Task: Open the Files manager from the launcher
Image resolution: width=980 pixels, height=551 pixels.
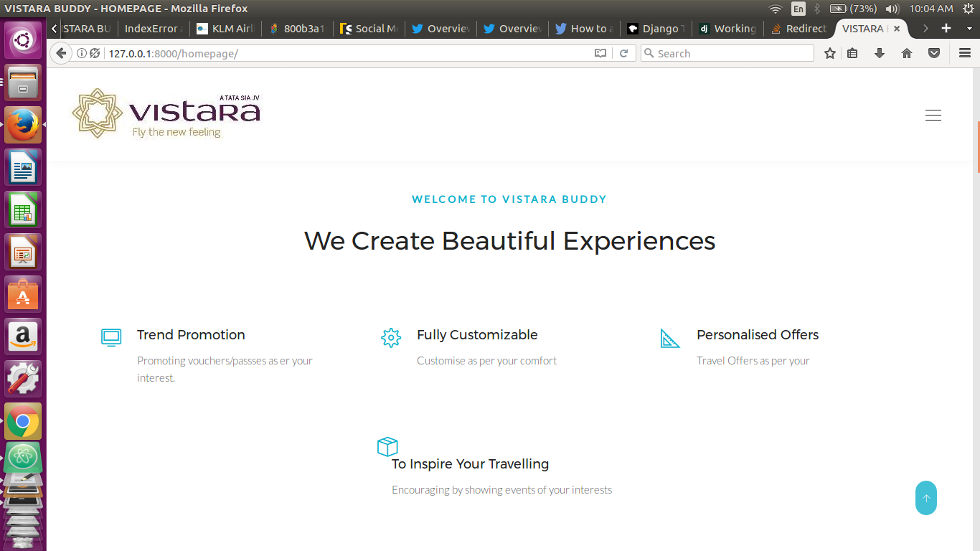Action: [23, 83]
